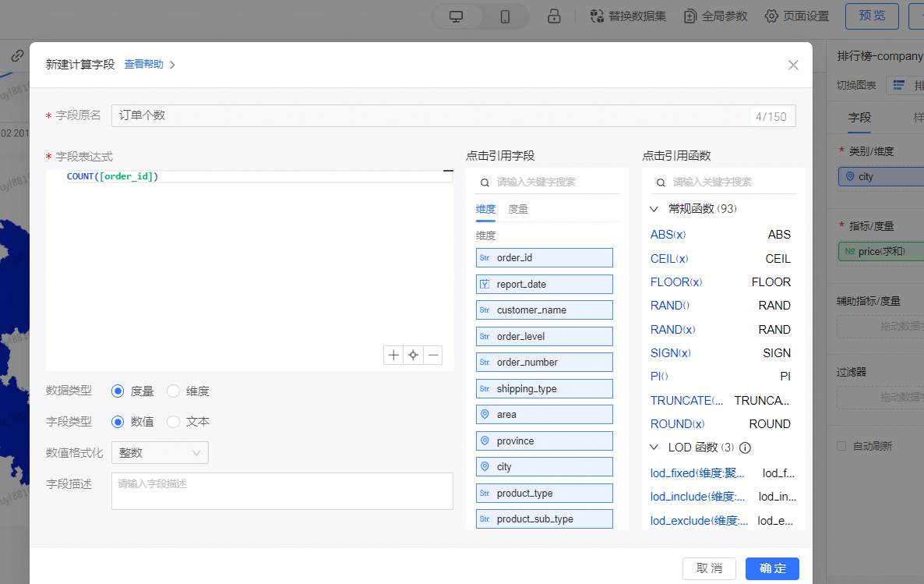Screen dimensions: 924x584
Task: Click the LOD functions info icon
Action: tap(745, 448)
